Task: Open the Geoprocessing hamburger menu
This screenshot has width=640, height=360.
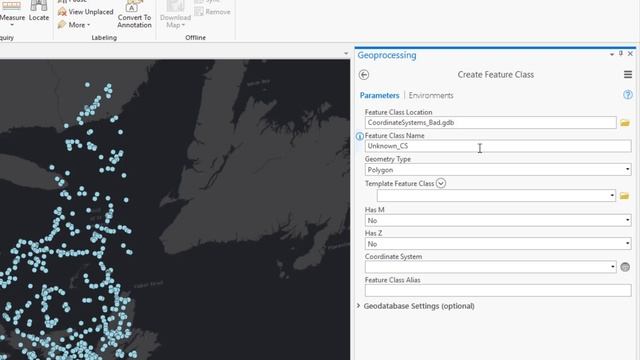Action: click(628, 74)
